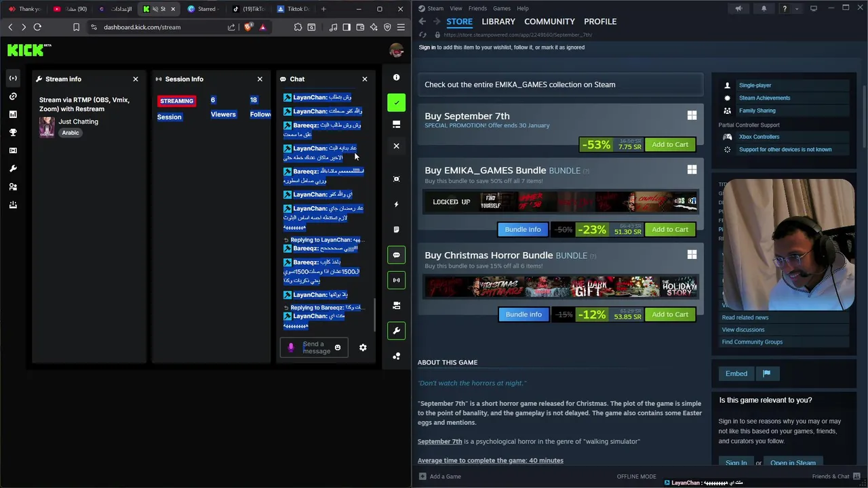Close the Stream info panel
The height and width of the screenshot is (488, 868).
[136, 79]
